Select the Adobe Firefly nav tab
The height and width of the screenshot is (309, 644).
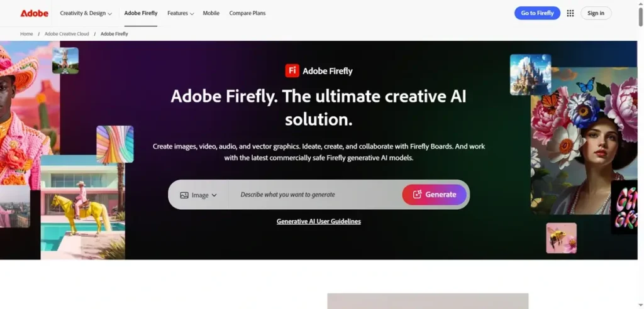pos(141,13)
